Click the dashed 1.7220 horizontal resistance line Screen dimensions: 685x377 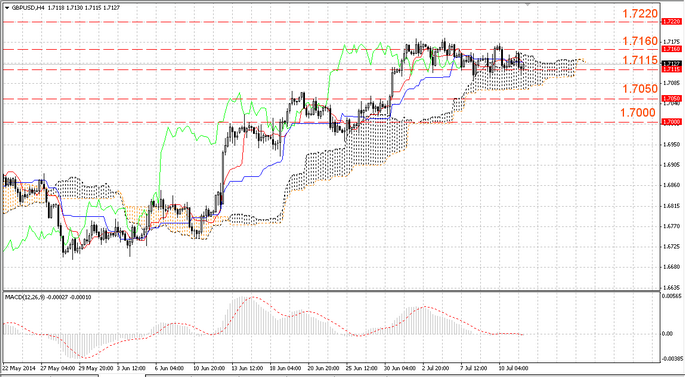pos(331,21)
